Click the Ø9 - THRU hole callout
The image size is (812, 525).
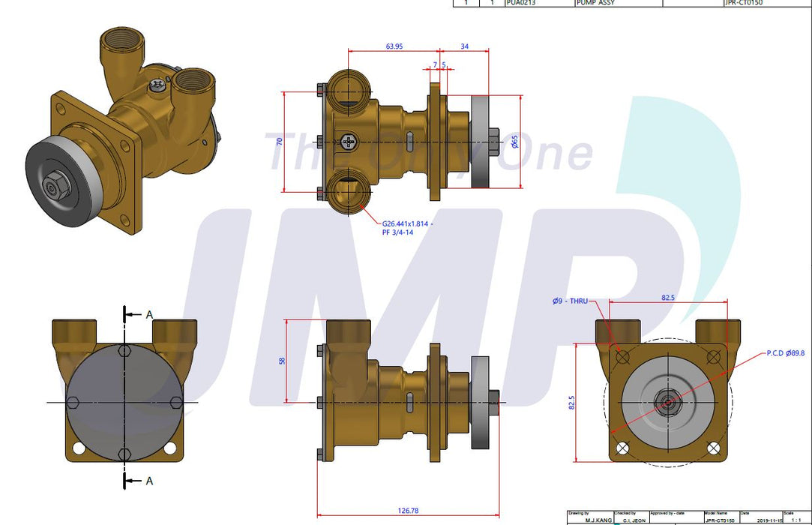570,301
